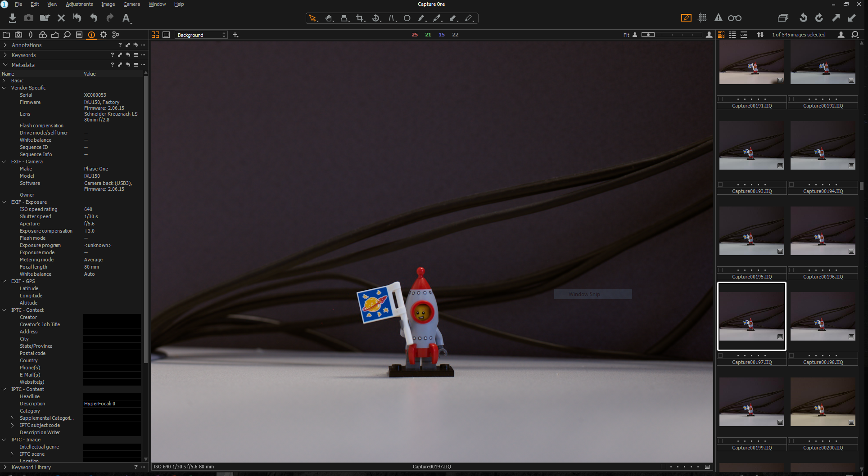Select the Rotate tool in the toolbar

pos(375,18)
